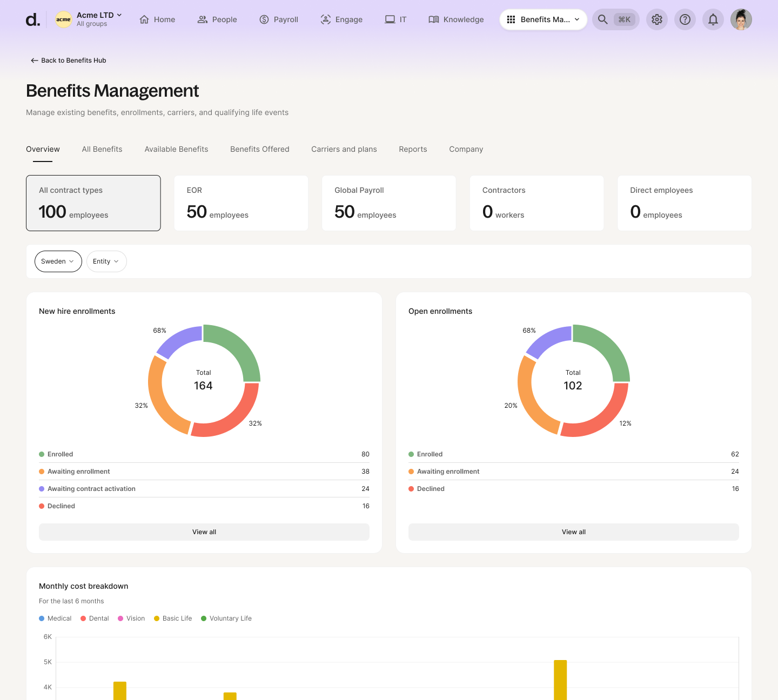The width and height of the screenshot is (778, 700).
Task: Open the Reports tab
Action: 413,149
